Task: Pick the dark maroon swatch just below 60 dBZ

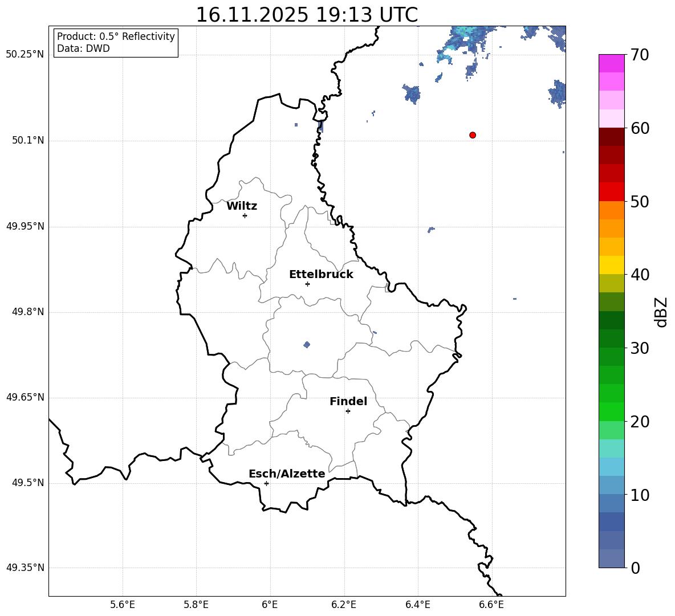Action: coord(612,137)
